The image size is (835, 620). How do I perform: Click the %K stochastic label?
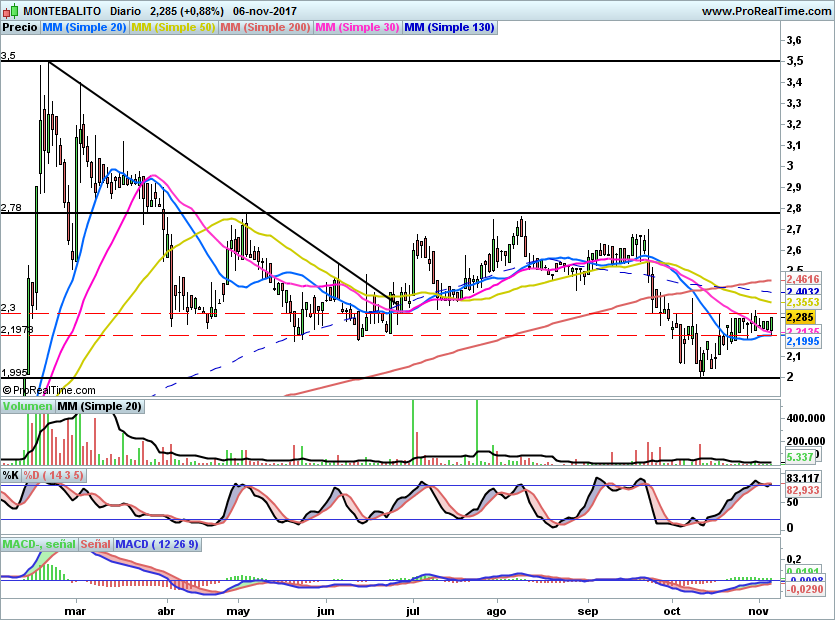click(11, 474)
